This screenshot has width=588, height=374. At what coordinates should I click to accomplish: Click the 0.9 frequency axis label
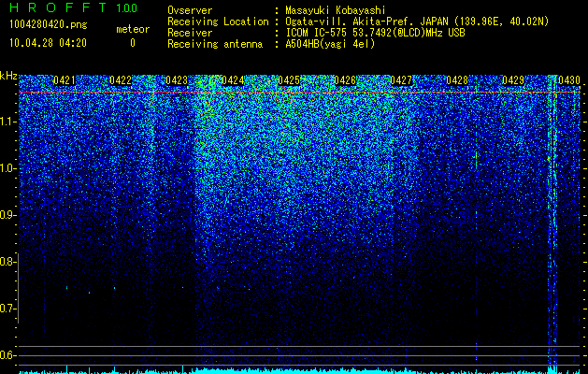(7, 215)
